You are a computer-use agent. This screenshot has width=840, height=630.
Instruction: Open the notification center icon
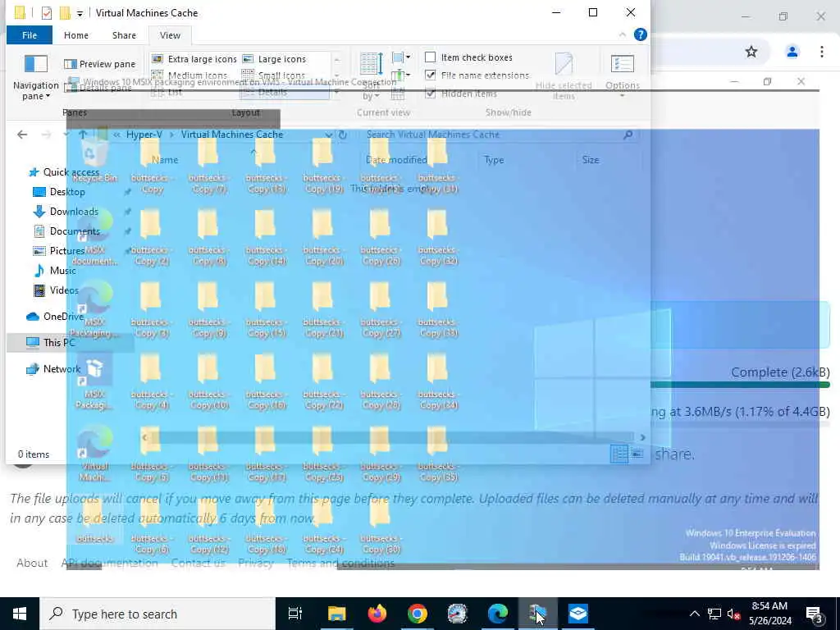(815, 614)
